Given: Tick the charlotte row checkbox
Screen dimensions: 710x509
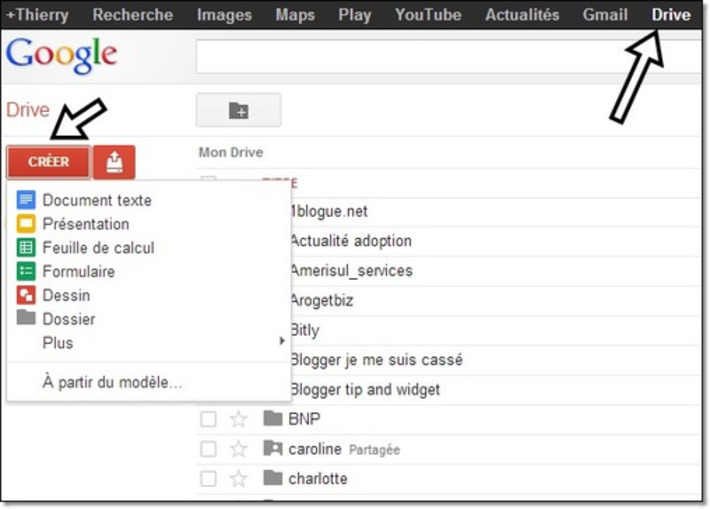Looking at the screenshot, I should click(x=208, y=479).
